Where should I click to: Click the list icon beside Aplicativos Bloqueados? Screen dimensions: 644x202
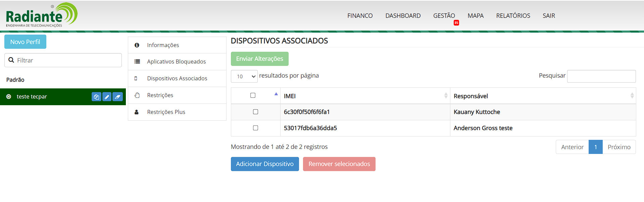click(x=137, y=62)
